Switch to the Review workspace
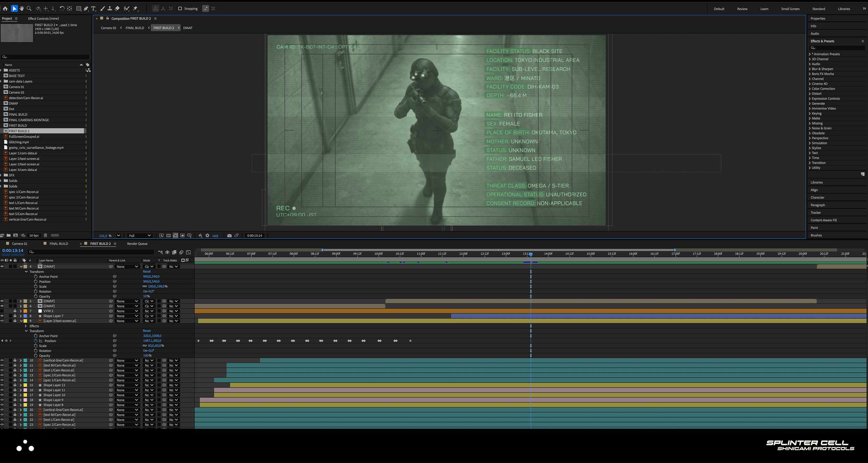The width and height of the screenshot is (868, 463). click(x=742, y=9)
